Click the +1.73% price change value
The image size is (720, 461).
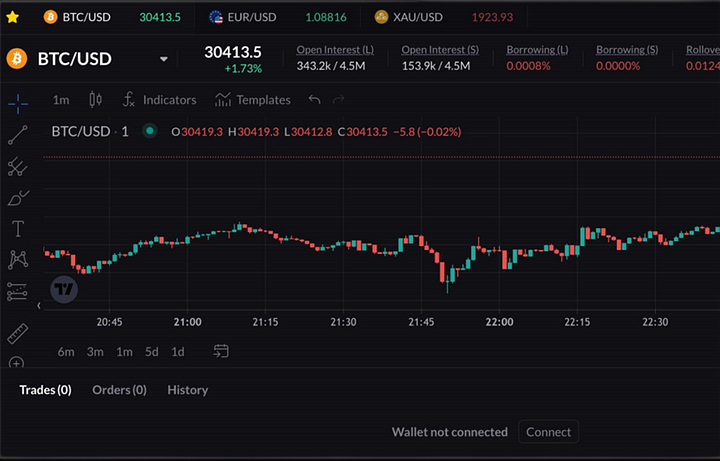tap(243, 69)
